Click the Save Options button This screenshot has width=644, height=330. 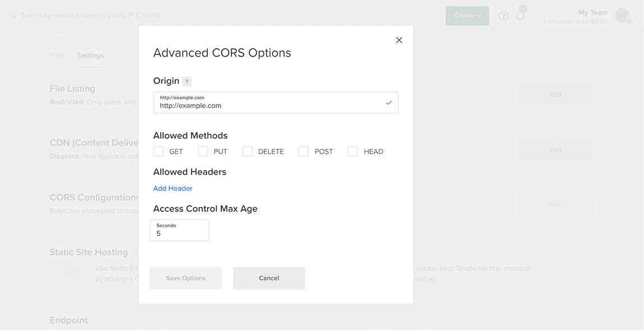pos(186,278)
